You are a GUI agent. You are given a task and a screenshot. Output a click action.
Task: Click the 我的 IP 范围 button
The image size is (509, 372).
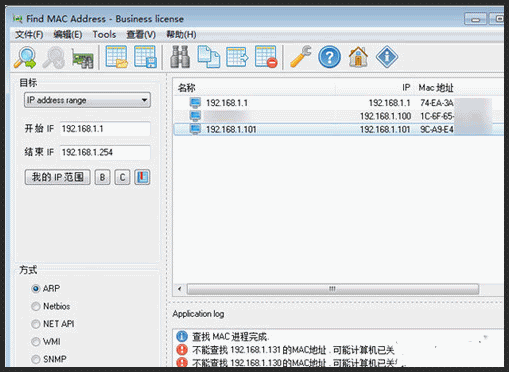click(57, 177)
